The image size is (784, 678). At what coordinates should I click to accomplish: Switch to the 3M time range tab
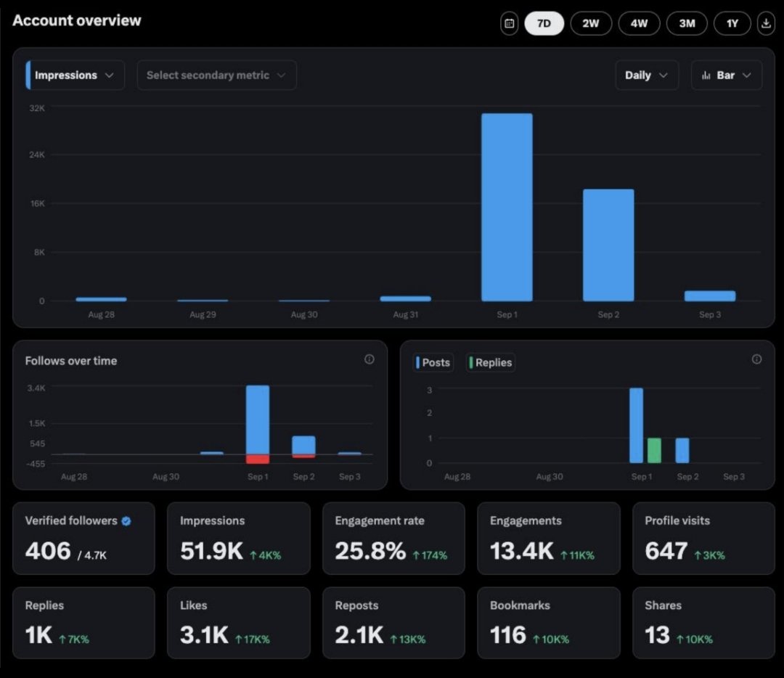tap(686, 23)
